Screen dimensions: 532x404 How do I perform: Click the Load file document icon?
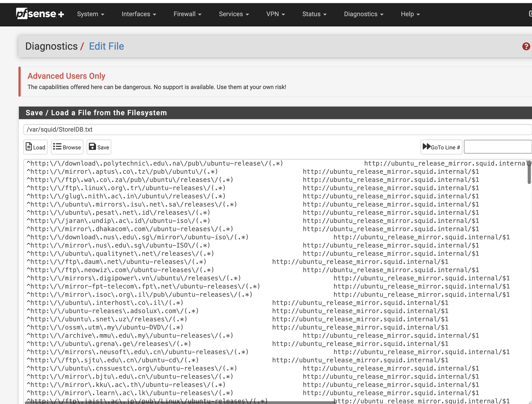(29, 147)
